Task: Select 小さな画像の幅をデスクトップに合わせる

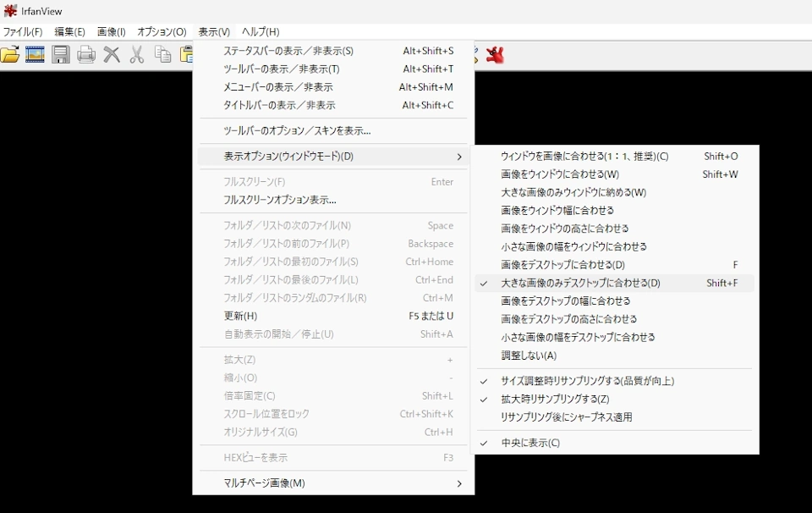Action: (615, 337)
